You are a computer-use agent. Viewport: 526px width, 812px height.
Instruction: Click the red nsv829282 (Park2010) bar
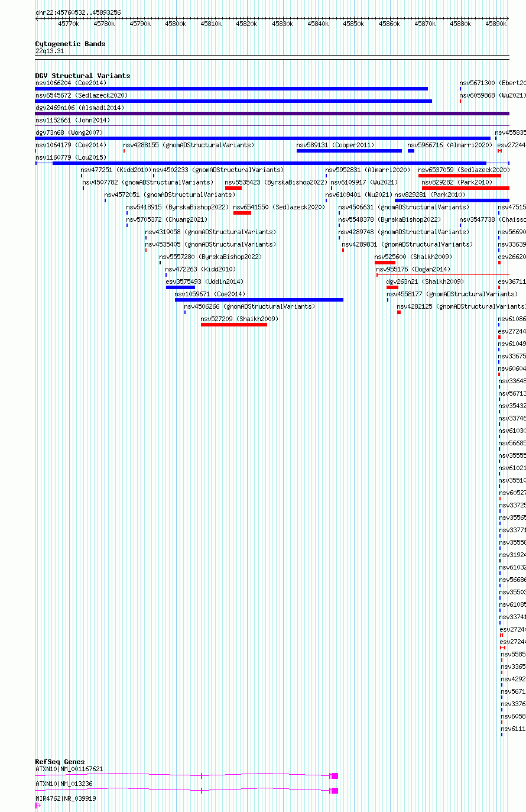[x=466, y=188]
